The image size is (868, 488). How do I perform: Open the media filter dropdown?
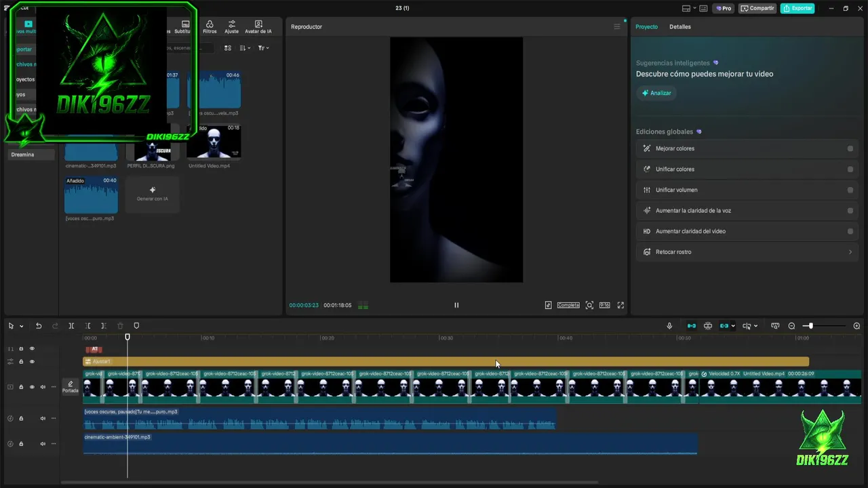tap(263, 48)
